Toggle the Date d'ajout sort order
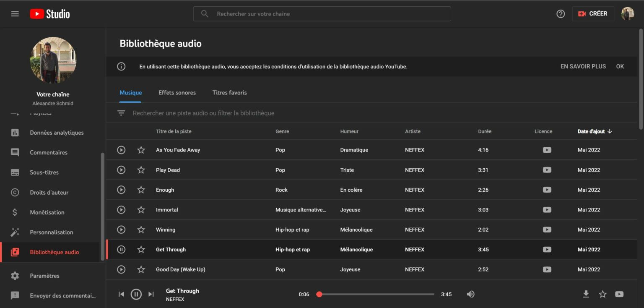This screenshot has height=308, width=644. [x=595, y=131]
